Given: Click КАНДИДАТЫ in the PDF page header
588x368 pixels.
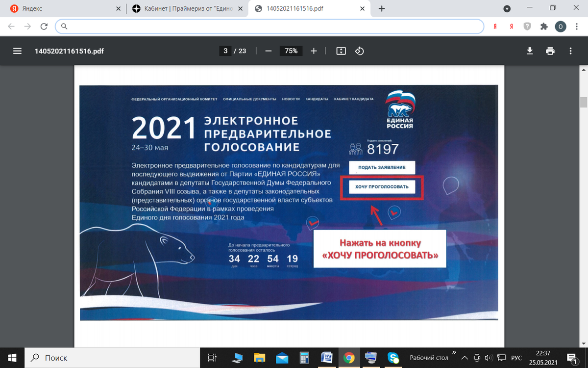Looking at the screenshot, I should (x=317, y=99).
